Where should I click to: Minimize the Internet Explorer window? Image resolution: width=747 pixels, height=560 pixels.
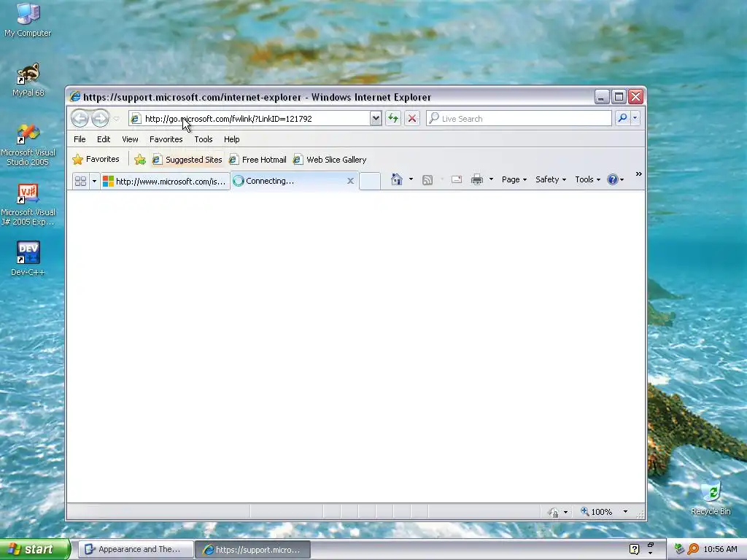(602, 97)
